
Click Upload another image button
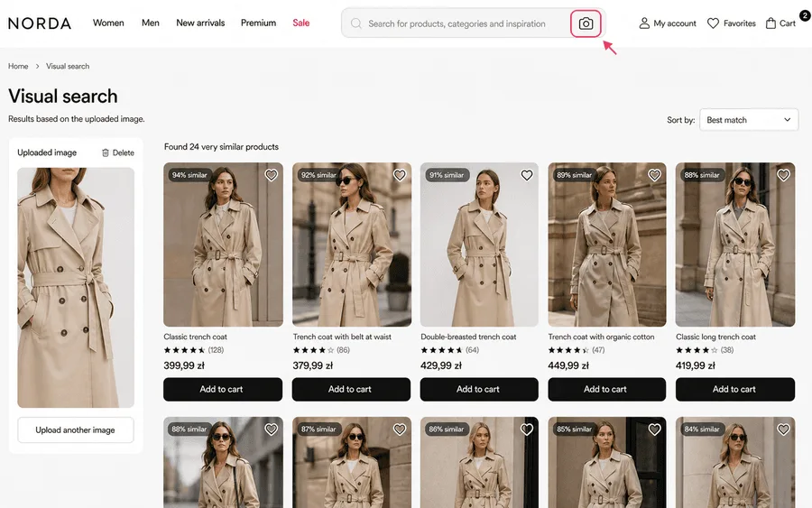click(76, 429)
